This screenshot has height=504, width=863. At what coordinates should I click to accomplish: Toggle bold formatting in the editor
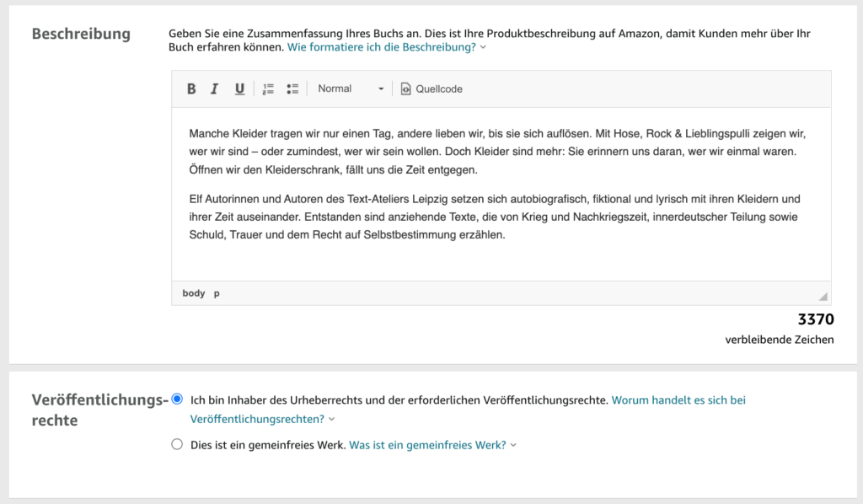pos(191,88)
